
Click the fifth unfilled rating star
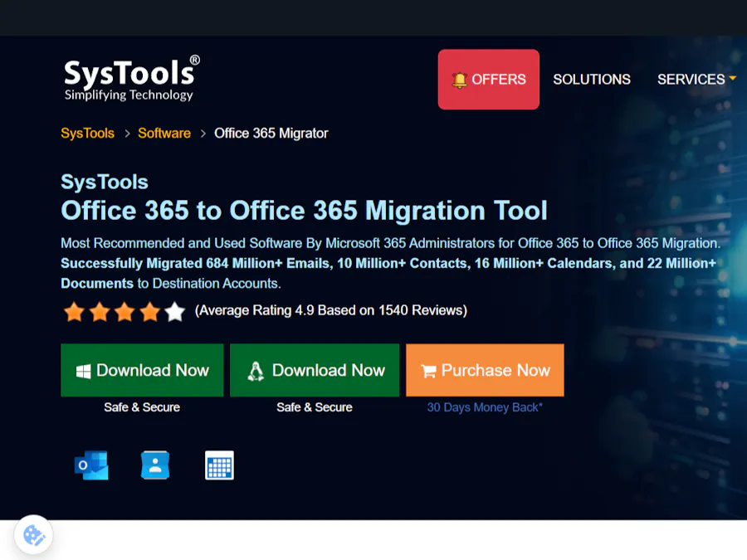174,312
